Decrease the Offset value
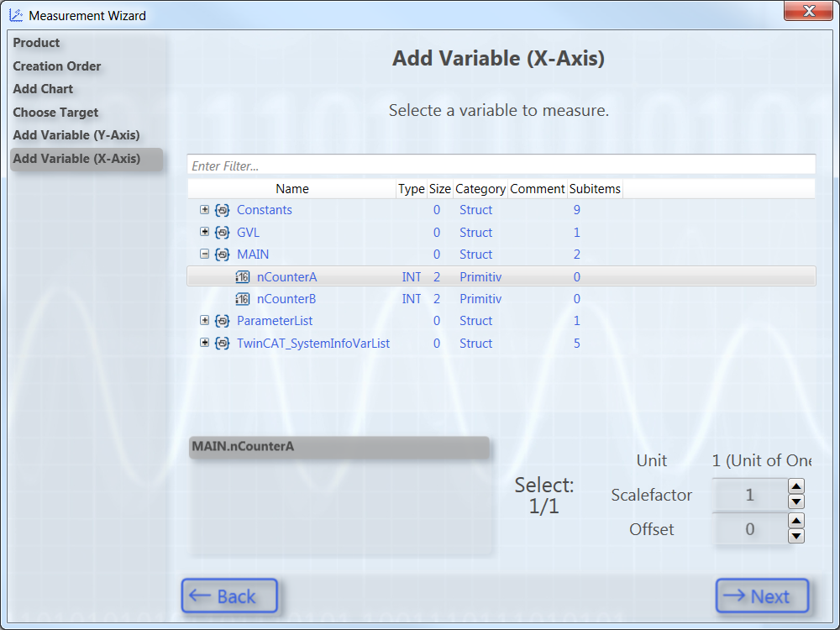Image resolution: width=840 pixels, height=630 pixels. [796, 536]
